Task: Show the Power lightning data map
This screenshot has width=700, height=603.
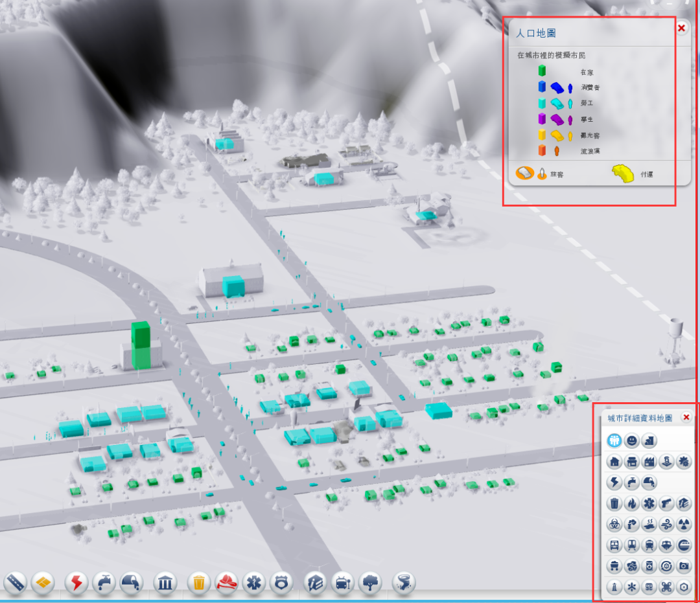Action: 614,482
